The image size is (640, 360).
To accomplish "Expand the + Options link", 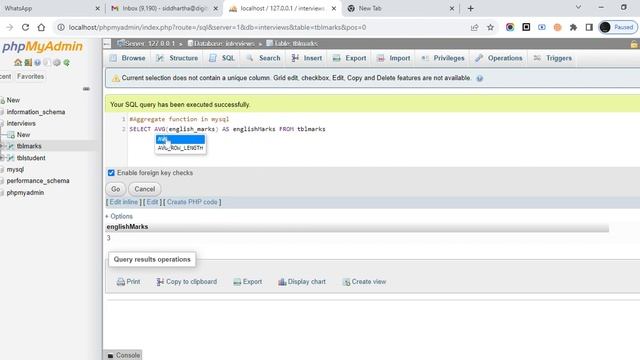I will point(119,216).
